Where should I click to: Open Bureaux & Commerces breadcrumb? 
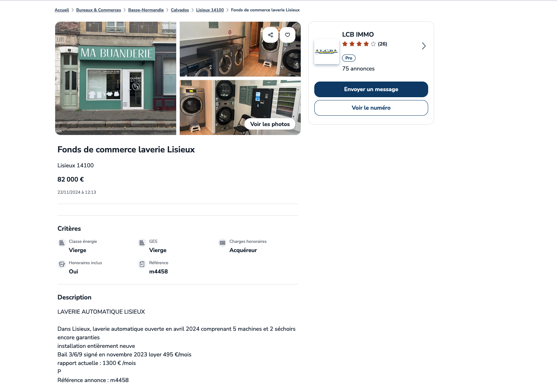tap(99, 10)
